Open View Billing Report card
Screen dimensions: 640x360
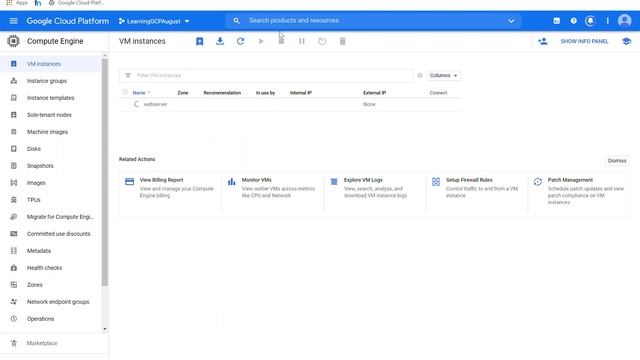pyautogui.click(x=170, y=193)
